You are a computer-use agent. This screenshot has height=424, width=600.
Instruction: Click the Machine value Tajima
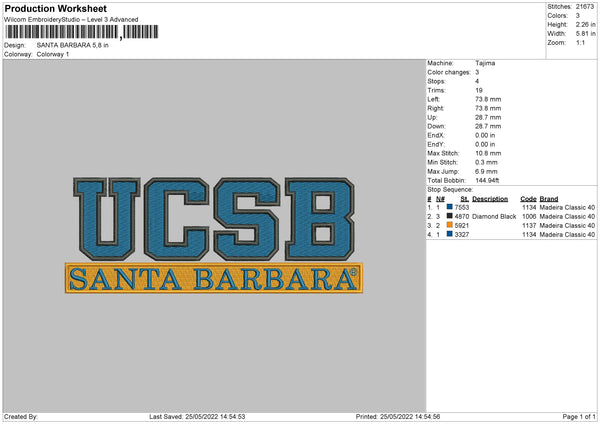pos(485,63)
